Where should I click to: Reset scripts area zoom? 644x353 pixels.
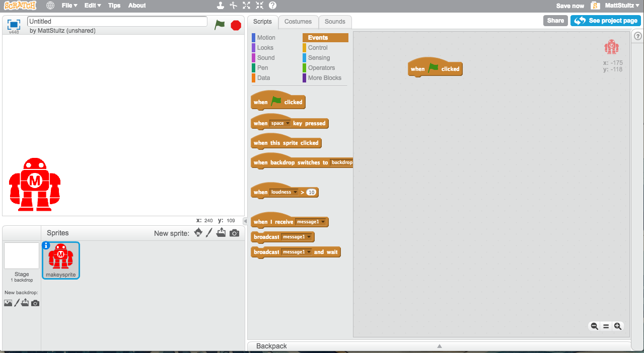click(606, 326)
